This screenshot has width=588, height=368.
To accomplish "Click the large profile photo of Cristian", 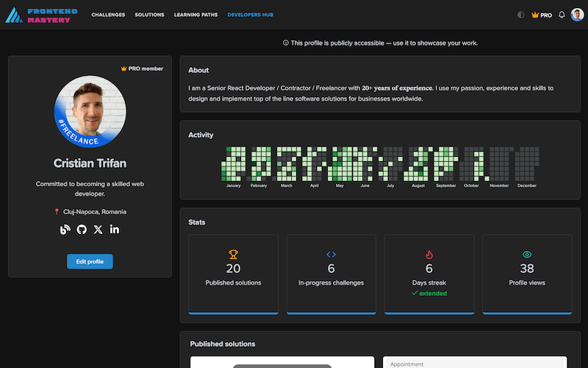I will coord(90,111).
